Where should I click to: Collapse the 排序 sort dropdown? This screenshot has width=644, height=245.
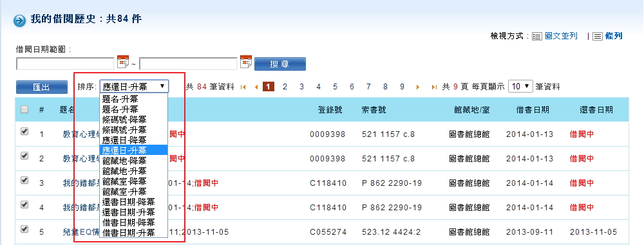pyautogui.click(x=134, y=86)
